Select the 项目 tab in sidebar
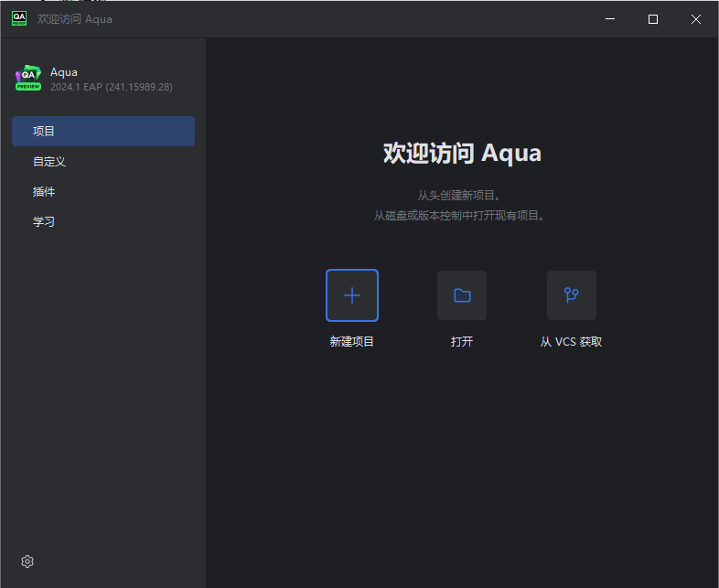This screenshot has width=719, height=588. pyautogui.click(x=103, y=131)
